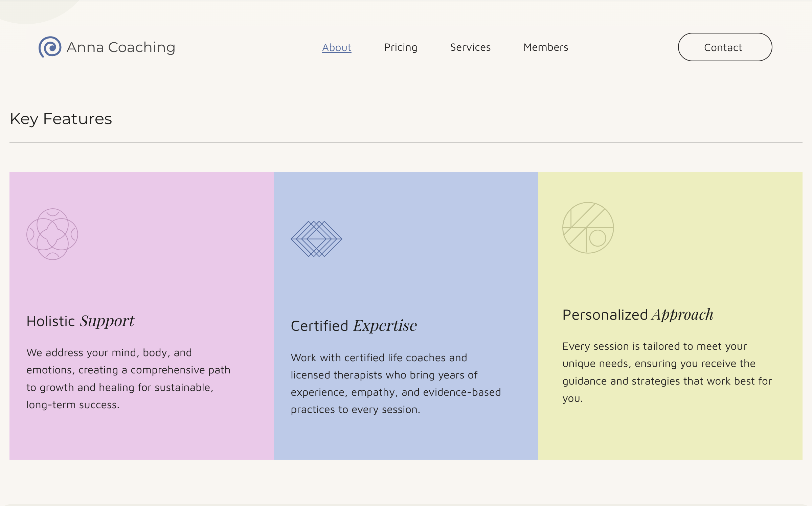812x506 pixels.
Task: Click the paragraph starting 'Every session is tailored'
Action: click(667, 372)
